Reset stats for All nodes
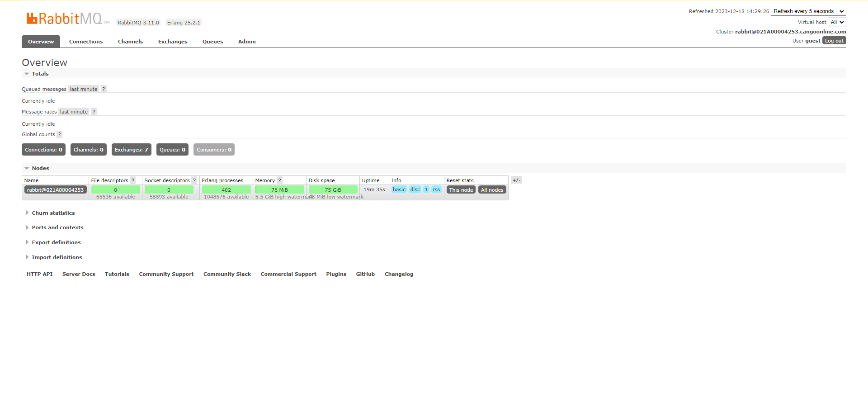The image size is (868, 407). click(x=492, y=190)
